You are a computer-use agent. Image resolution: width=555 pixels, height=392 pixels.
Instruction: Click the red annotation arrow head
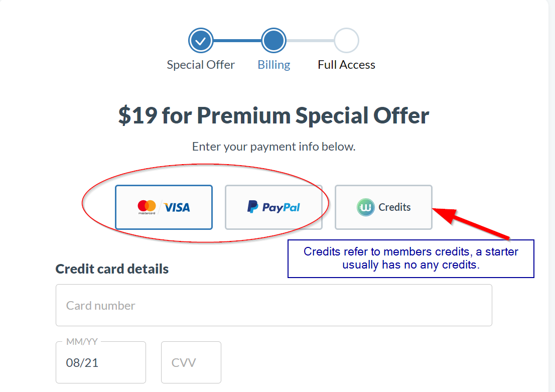(x=444, y=214)
